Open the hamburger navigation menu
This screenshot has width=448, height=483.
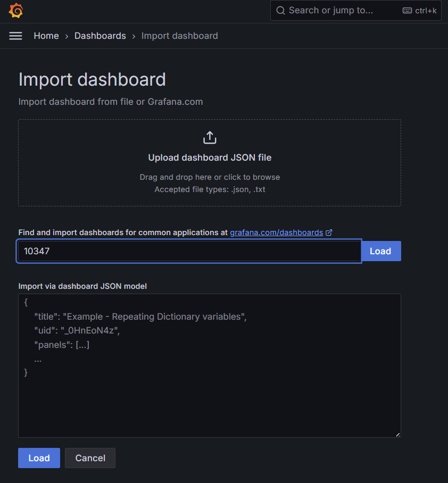16,36
